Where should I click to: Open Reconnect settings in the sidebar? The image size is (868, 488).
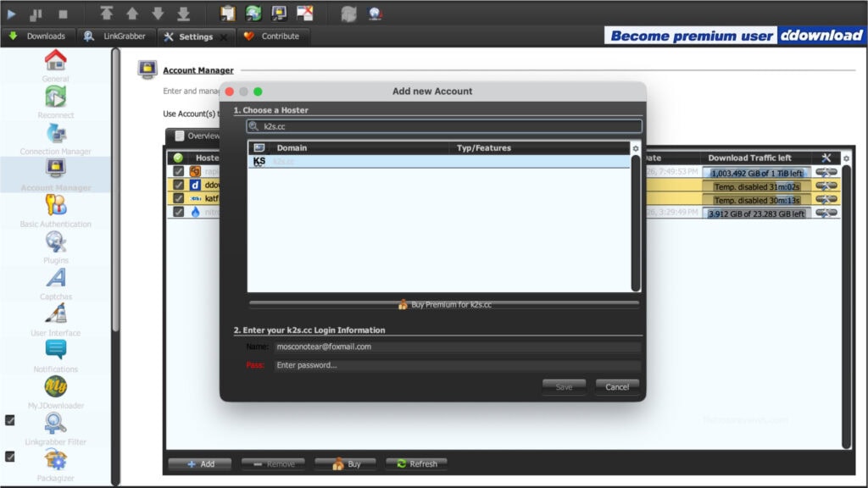(55, 103)
